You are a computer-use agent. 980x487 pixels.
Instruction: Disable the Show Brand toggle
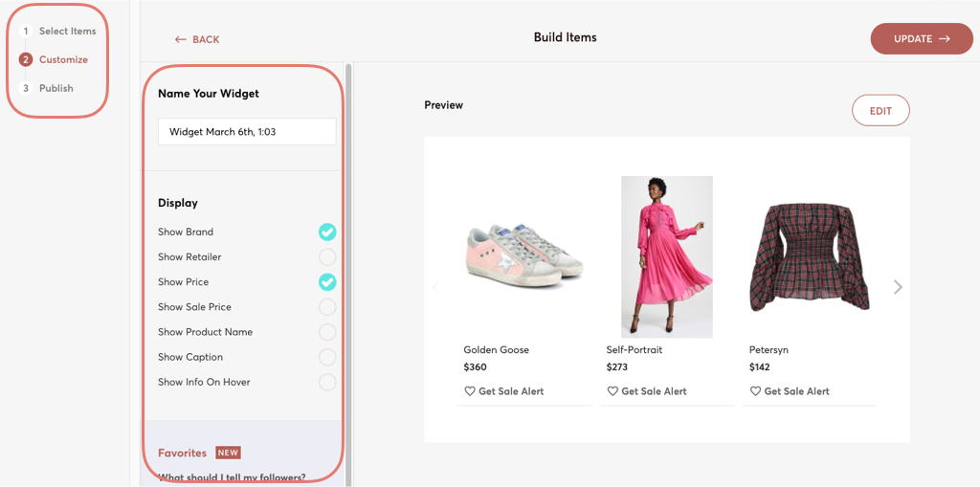(x=327, y=232)
